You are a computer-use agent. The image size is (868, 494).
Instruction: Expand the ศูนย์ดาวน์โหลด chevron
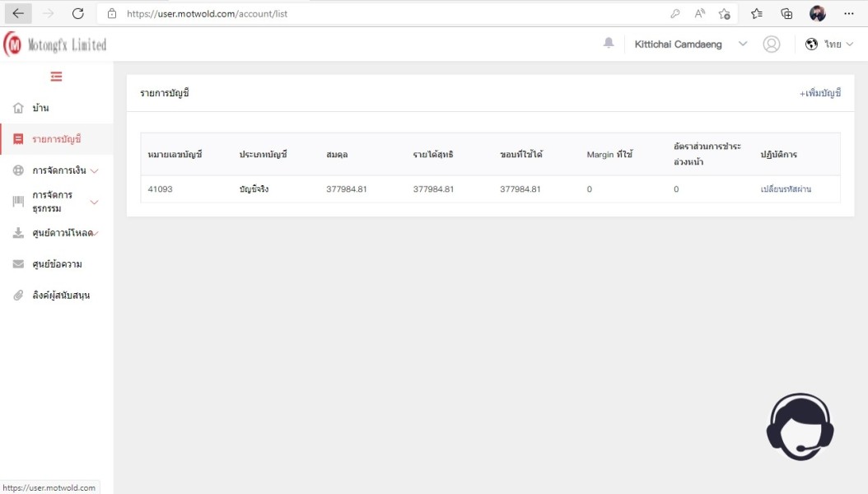tap(96, 234)
